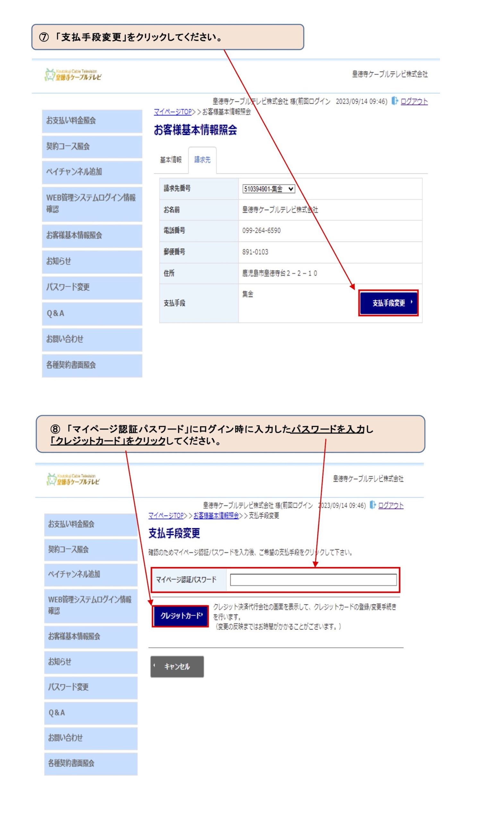Click the logout door icon on the お客様基本情報照会 page

pos(395,101)
